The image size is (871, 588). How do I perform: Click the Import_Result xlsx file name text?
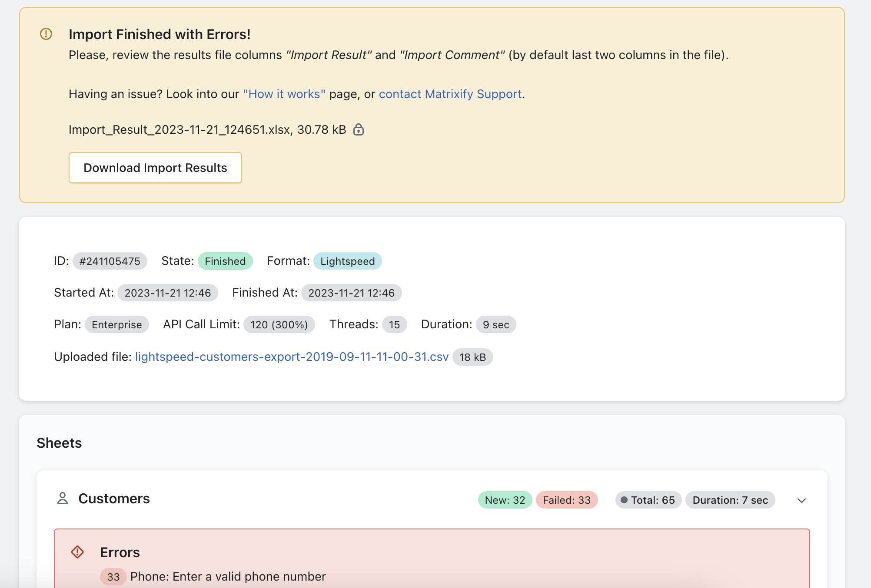coord(180,129)
